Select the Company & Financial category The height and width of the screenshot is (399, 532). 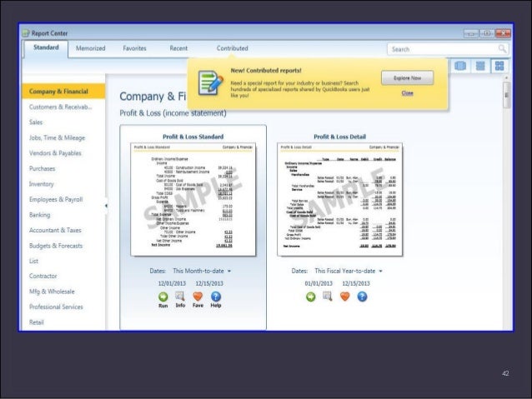(x=63, y=92)
